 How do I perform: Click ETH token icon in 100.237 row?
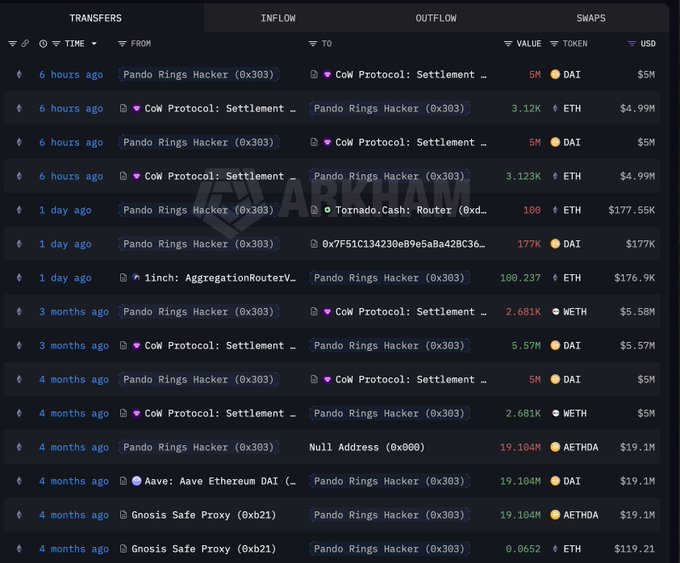click(555, 278)
